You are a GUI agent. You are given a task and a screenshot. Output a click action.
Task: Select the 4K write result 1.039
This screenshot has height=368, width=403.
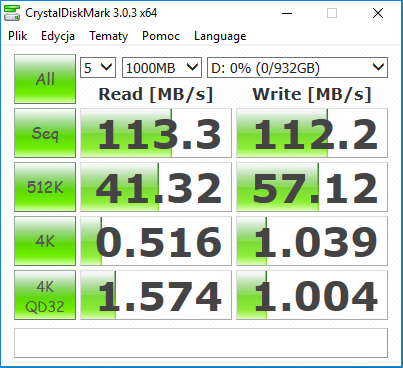[x=312, y=241]
